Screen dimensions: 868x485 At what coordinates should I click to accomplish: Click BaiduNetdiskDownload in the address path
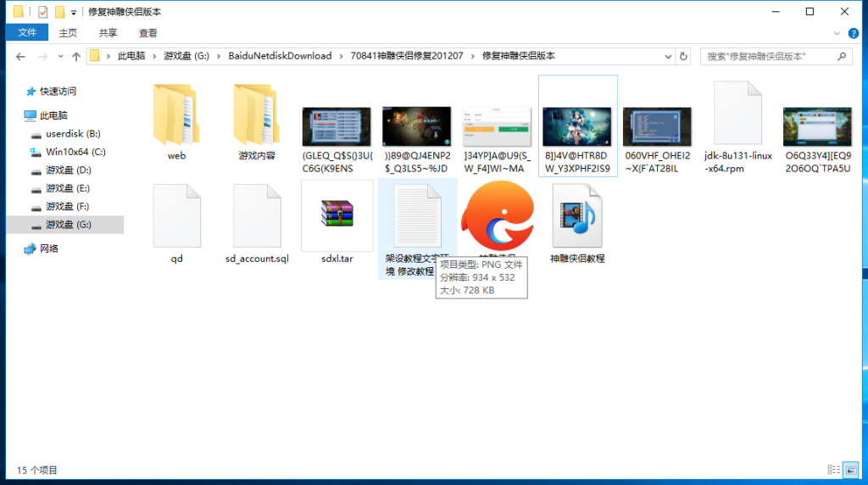pyautogui.click(x=280, y=56)
